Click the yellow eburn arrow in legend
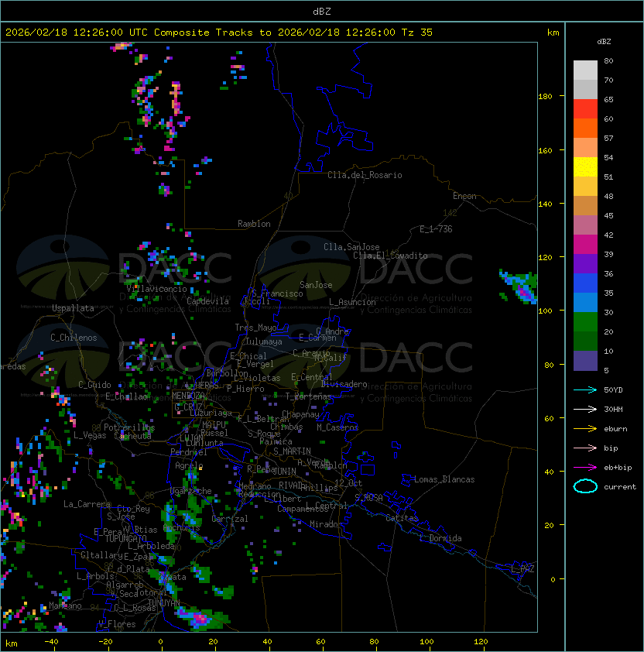The height and width of the screenshot is (652, 644). pos(585,429)
